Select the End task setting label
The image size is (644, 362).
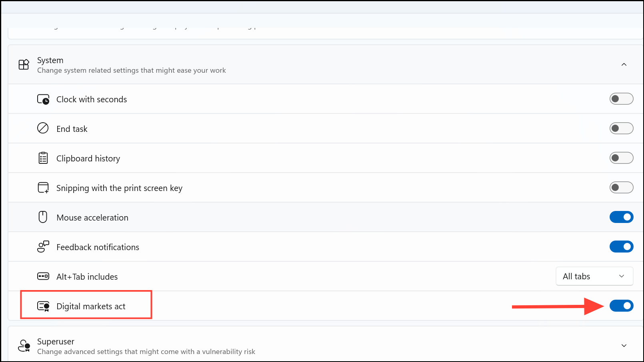pos(72,129)
